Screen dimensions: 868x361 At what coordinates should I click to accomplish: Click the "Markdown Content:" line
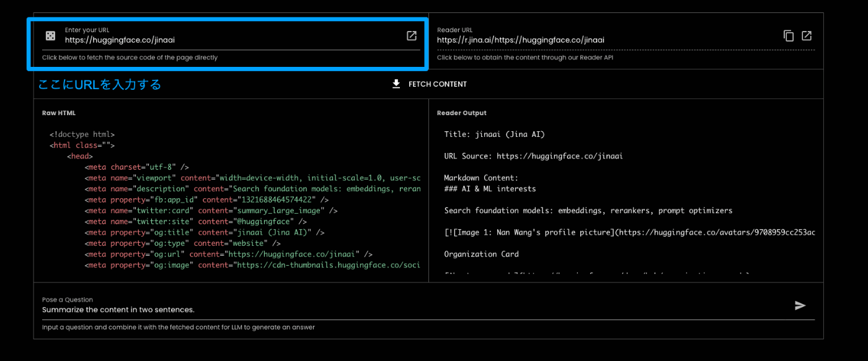[x=481, y=178]
